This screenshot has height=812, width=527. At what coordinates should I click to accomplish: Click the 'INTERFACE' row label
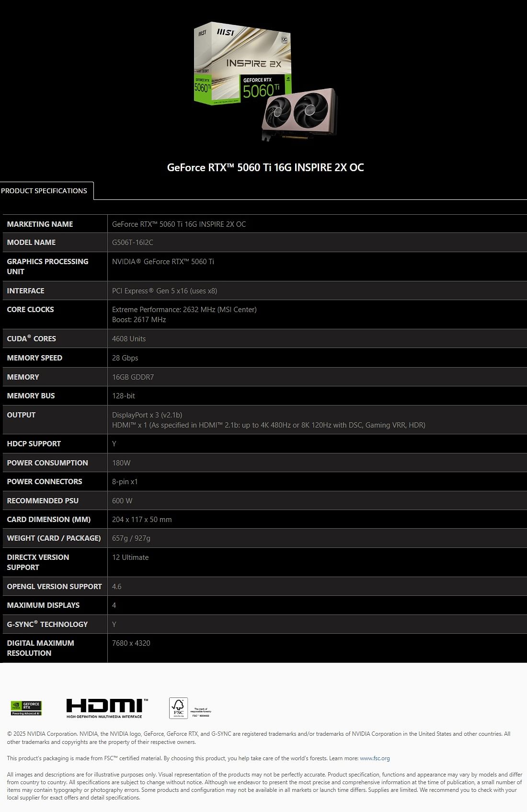click(x=25, y=291)
